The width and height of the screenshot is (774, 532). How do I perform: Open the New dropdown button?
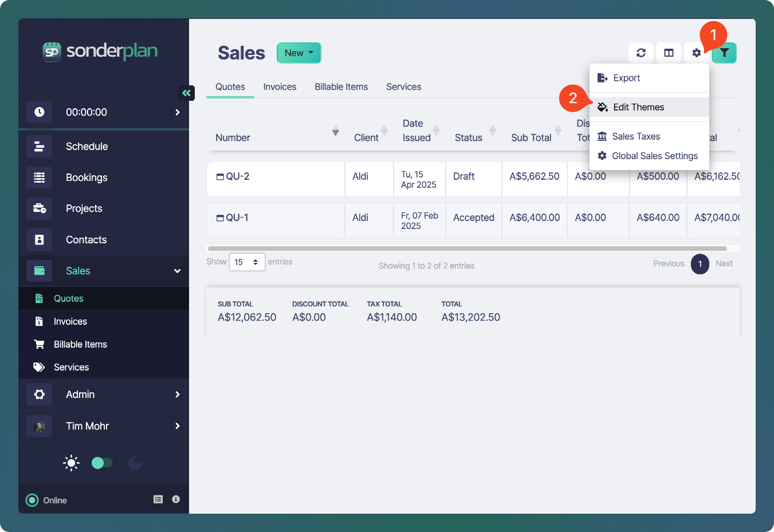tap(299, 53)
